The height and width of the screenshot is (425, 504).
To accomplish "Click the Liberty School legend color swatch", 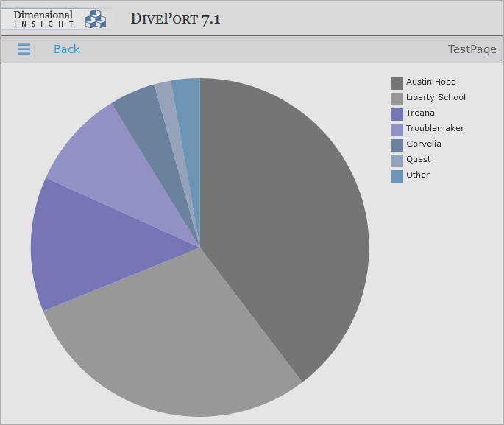I will 397,99.
